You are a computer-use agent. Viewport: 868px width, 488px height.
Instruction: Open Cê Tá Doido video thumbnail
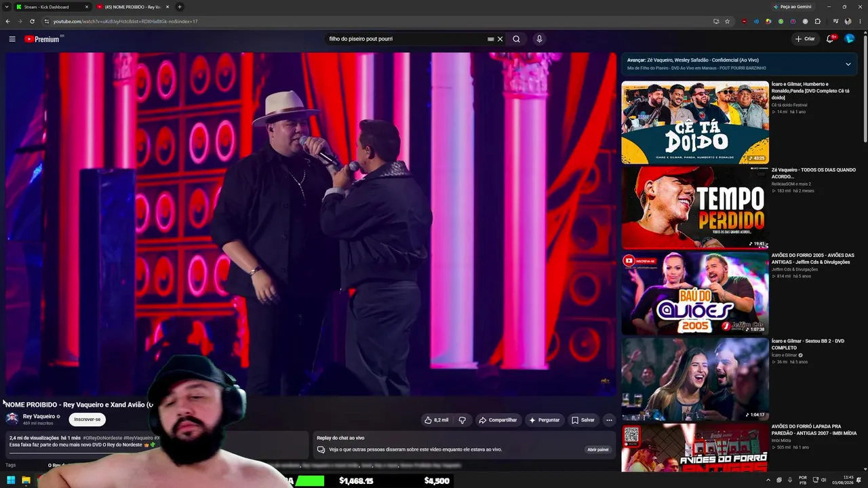695,123
